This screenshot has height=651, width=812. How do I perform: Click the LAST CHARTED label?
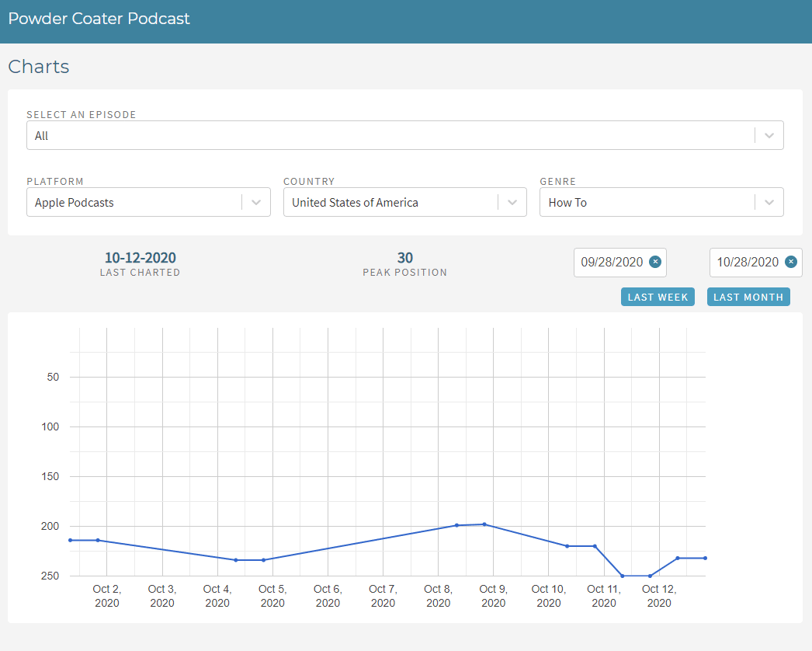point(141,273)
